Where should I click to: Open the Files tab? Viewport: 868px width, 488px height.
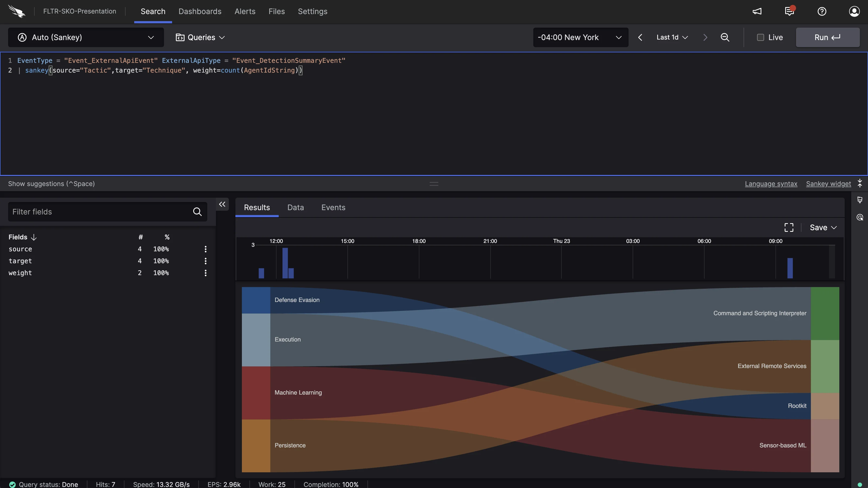277,11
